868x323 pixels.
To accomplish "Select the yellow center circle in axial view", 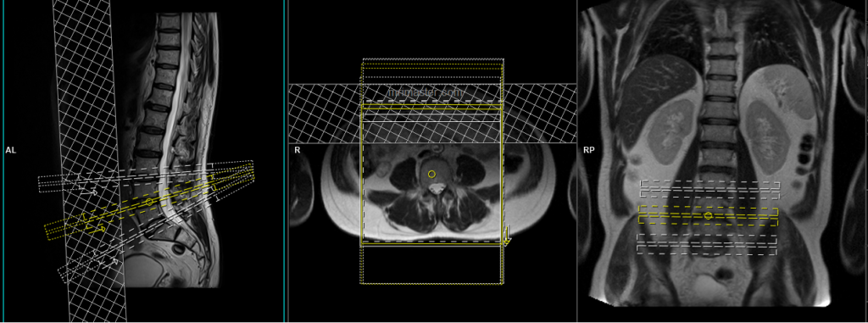I will (431, 174).
